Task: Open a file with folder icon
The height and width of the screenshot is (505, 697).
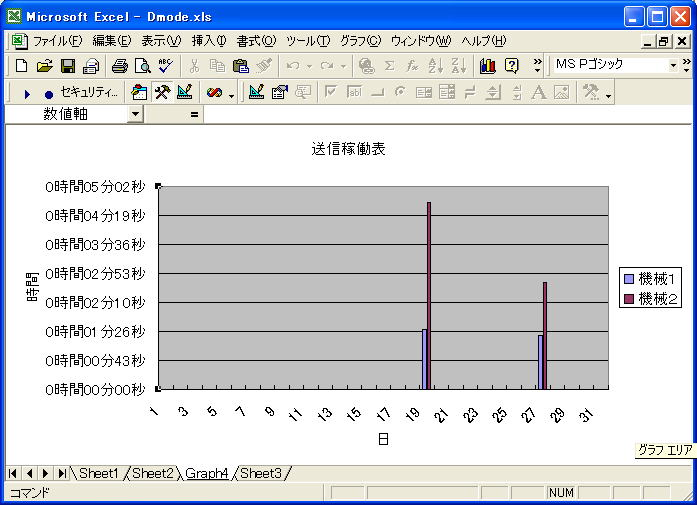Action: coord(44,66)
